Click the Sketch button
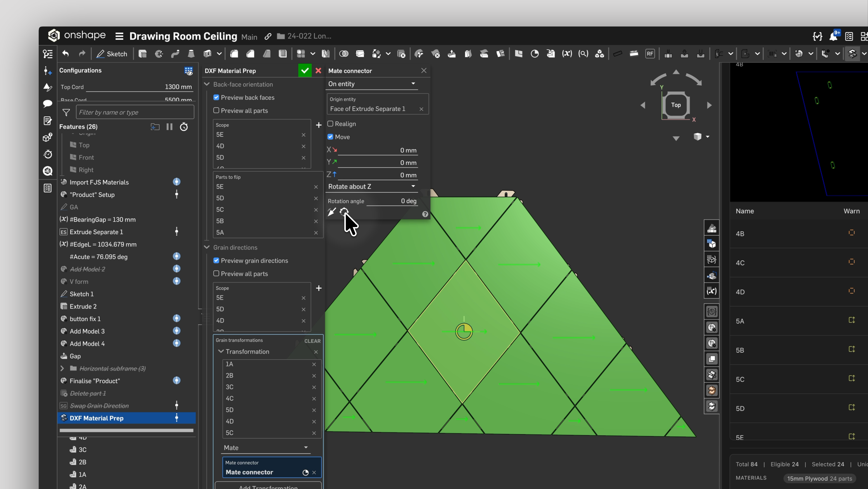 (x=112, y=54)
